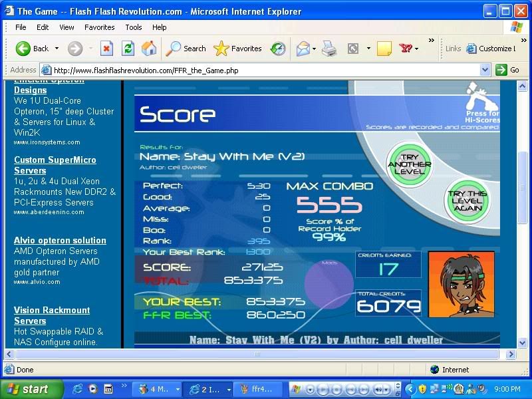Expand the Back button history arrow
This screenshot has width=532, height=399.
point(57,49)
